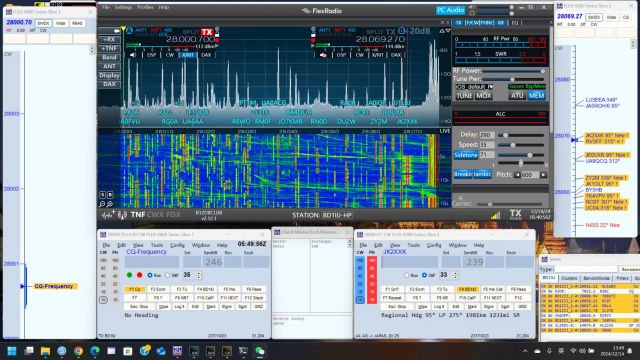Increase CW speed stepper in right entry window
Viewport: 640px width, 360px height.
[456, 273]
